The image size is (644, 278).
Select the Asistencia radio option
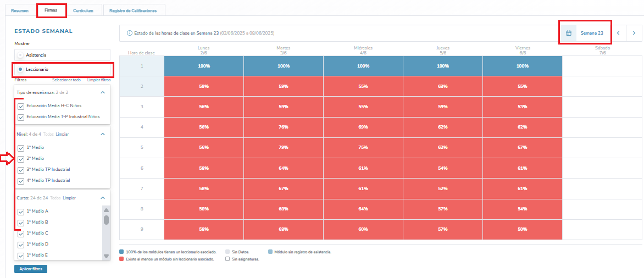coord(62,54)
